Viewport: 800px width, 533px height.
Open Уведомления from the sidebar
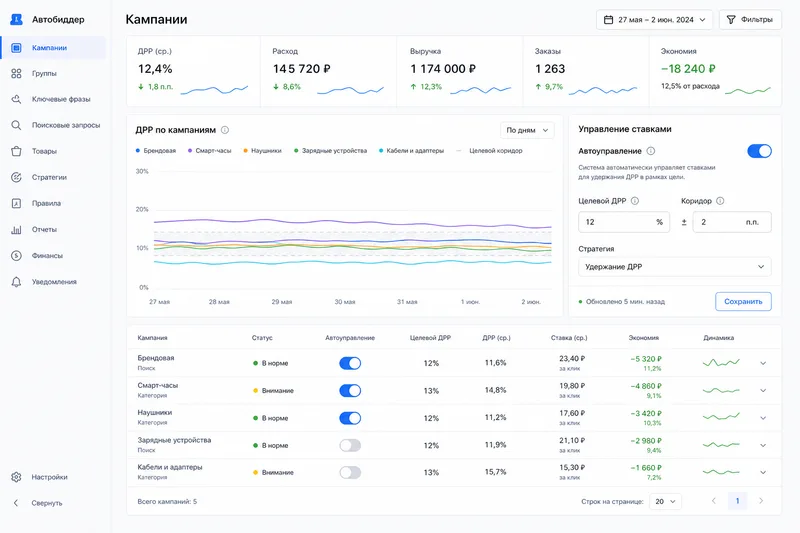coord(54,282)
